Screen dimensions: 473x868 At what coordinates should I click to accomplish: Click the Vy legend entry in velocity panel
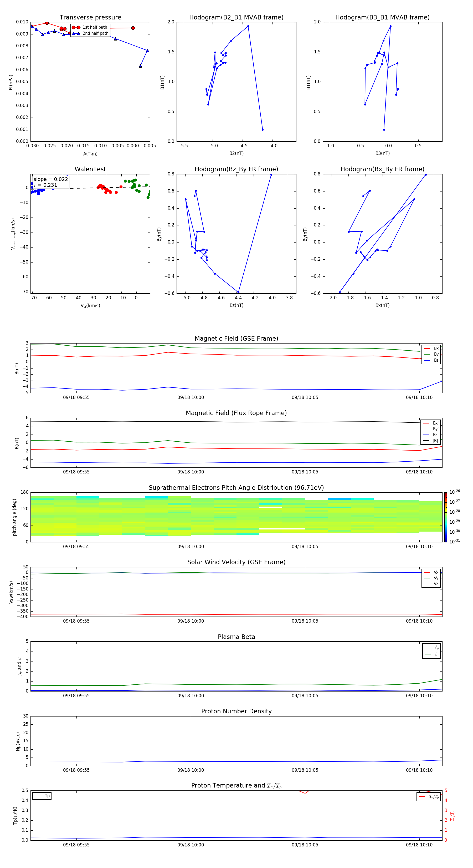pos(431,578)
